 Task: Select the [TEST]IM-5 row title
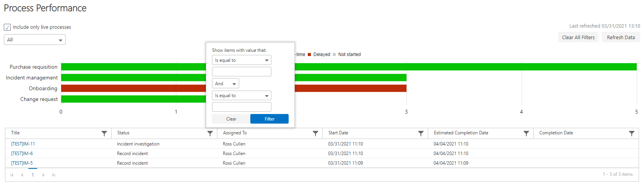click(x=22, y=163)
